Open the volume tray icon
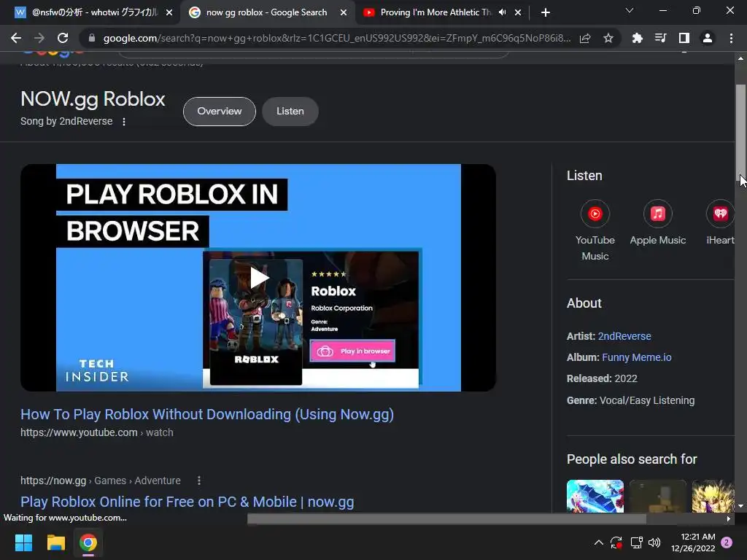 click(654, 542)
